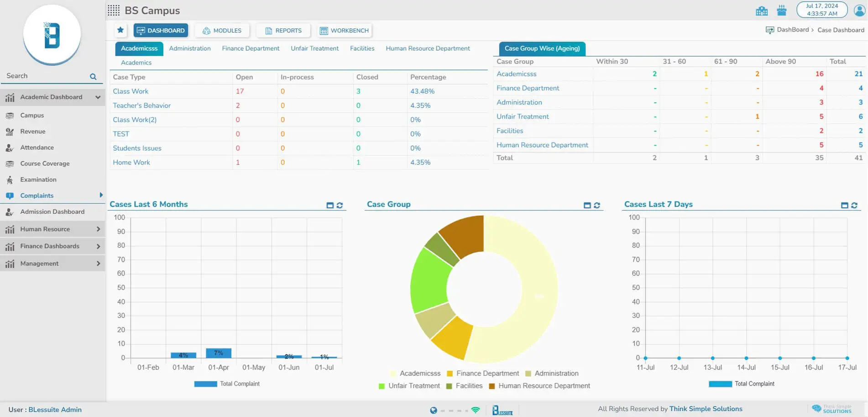Click the WORKBENCH button
This screenshot has height=417, width=868.
(345, 31)
